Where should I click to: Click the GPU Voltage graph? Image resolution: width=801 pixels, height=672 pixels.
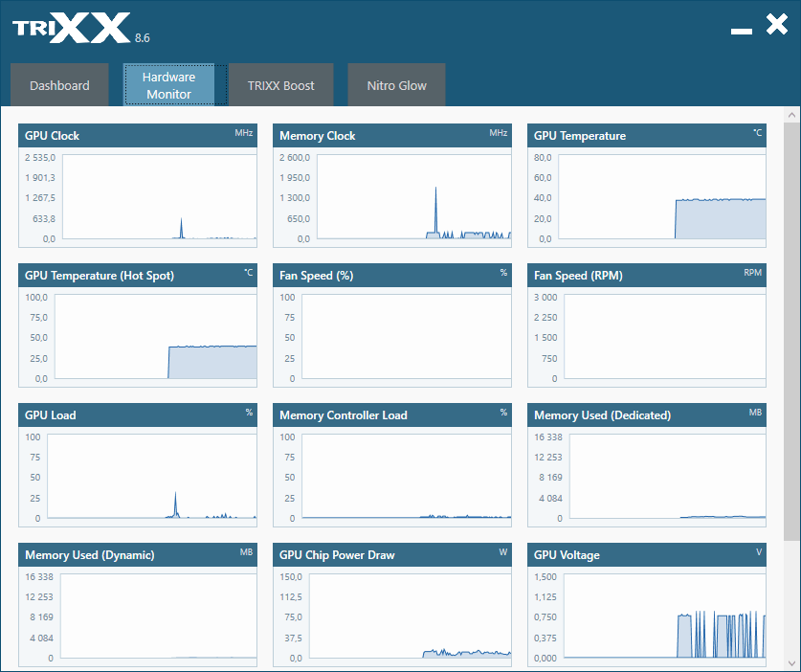pyautogui.click(x=664, y=616)
